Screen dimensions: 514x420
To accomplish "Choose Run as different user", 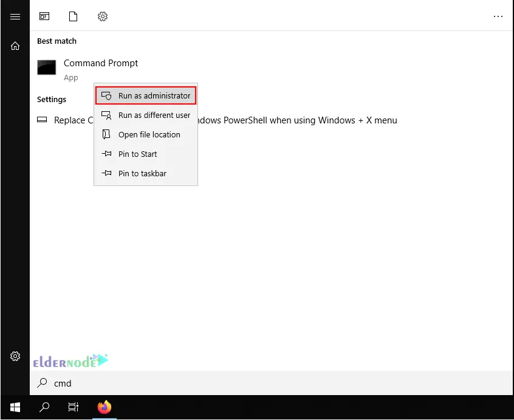I will tap(146, 115).
